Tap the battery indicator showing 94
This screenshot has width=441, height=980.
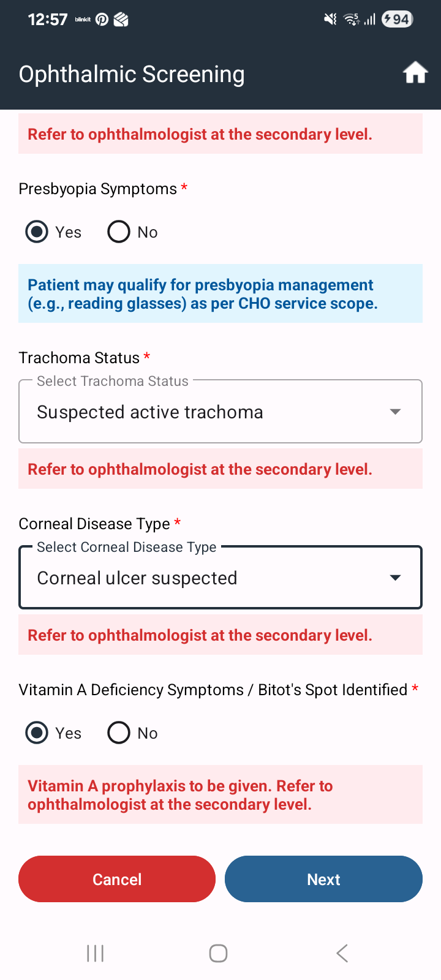pyautogui.click(x=398, y=20)
